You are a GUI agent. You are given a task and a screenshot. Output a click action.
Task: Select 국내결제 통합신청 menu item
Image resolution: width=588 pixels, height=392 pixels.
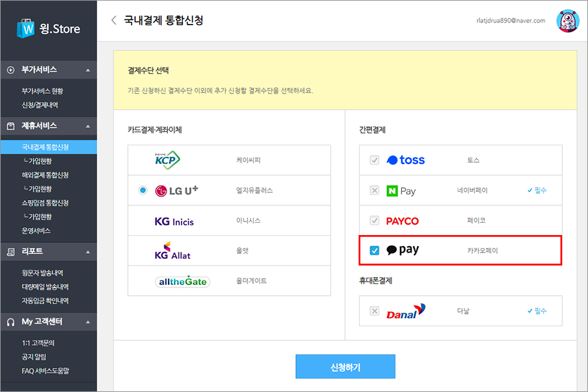click(48, 147)
